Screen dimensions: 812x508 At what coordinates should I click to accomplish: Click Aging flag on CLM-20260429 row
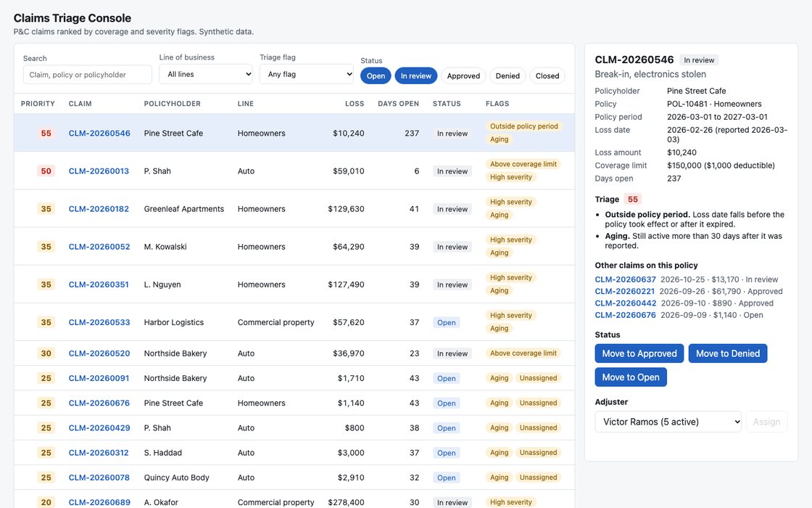click(x=500, y=427)
